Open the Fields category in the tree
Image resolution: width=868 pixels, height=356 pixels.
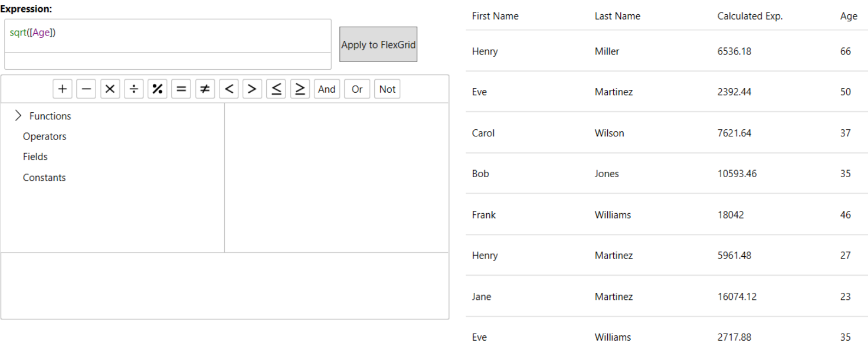click(x=35, y=156)
